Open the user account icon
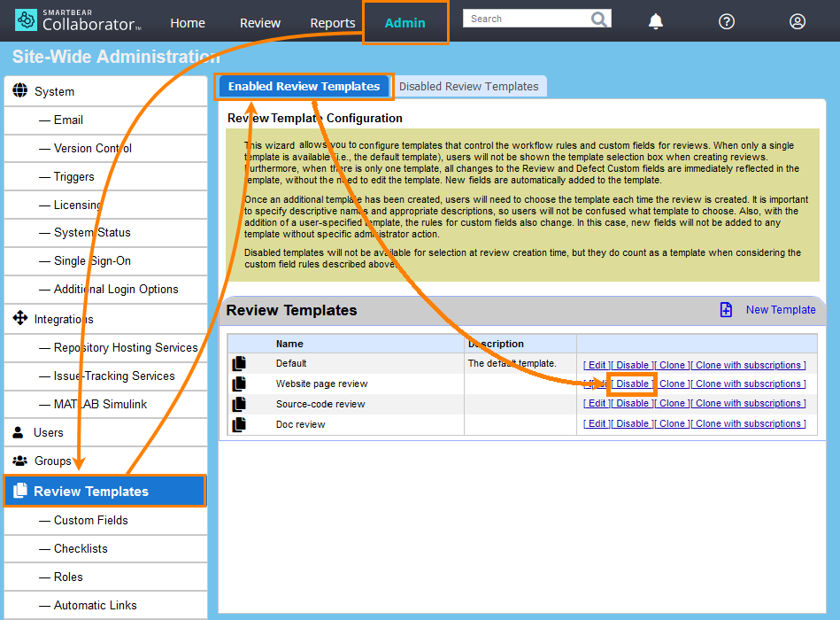Viewport: 840px width, 620px height. [x=796, y=21]
